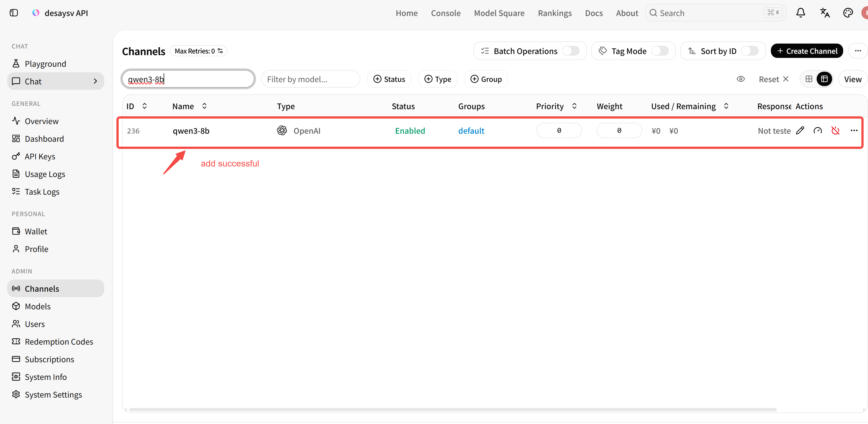Open Models admin page
868x424 pixels.
(x=56, y=306)
